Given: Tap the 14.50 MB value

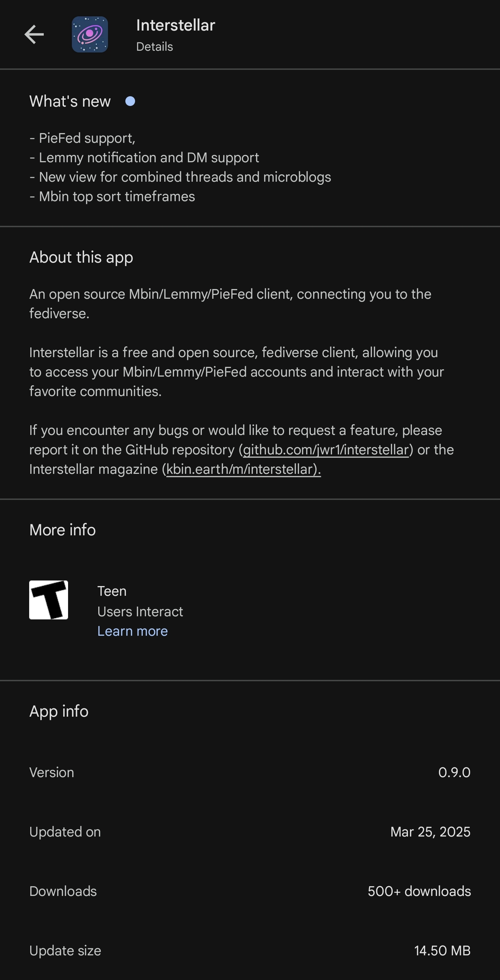Looking at the screenshot, I should [x=443, y=951].
